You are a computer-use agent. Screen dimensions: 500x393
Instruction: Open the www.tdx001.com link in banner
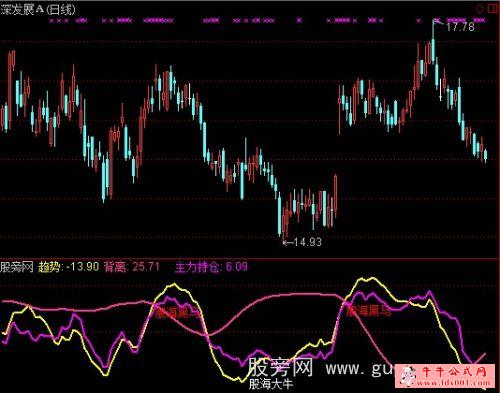coord(454,383)
